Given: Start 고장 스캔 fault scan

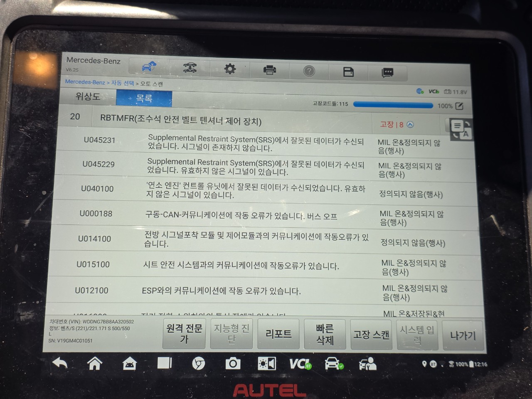Looking at the screenshot, I should tap(371, 335).
